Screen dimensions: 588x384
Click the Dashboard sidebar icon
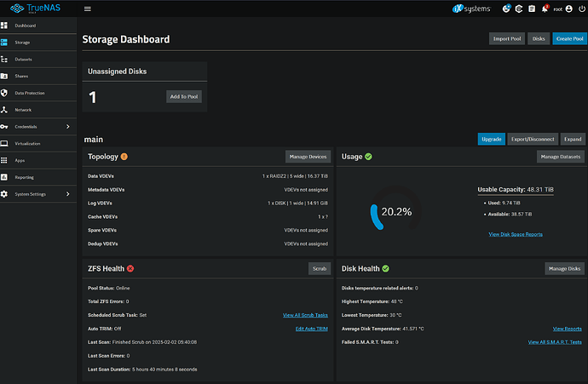[4, 26]
